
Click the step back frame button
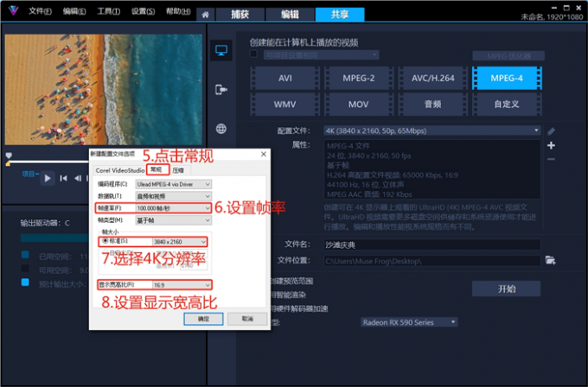coord(78,178)
